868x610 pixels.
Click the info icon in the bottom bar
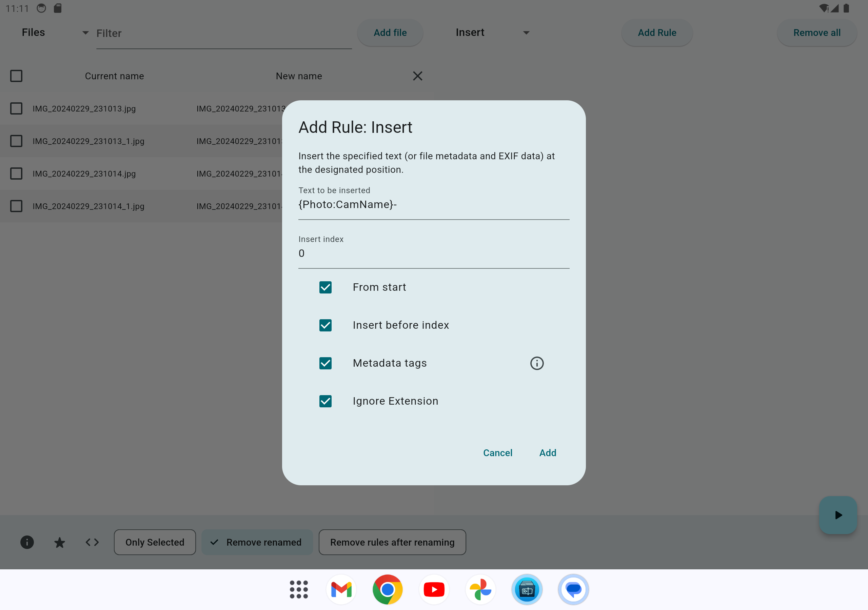(27, 542)
